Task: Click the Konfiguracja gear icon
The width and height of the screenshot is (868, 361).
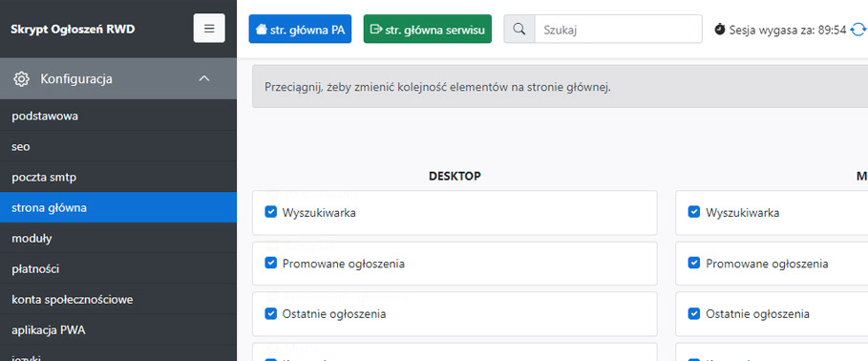Action: (x=21, y=78)
